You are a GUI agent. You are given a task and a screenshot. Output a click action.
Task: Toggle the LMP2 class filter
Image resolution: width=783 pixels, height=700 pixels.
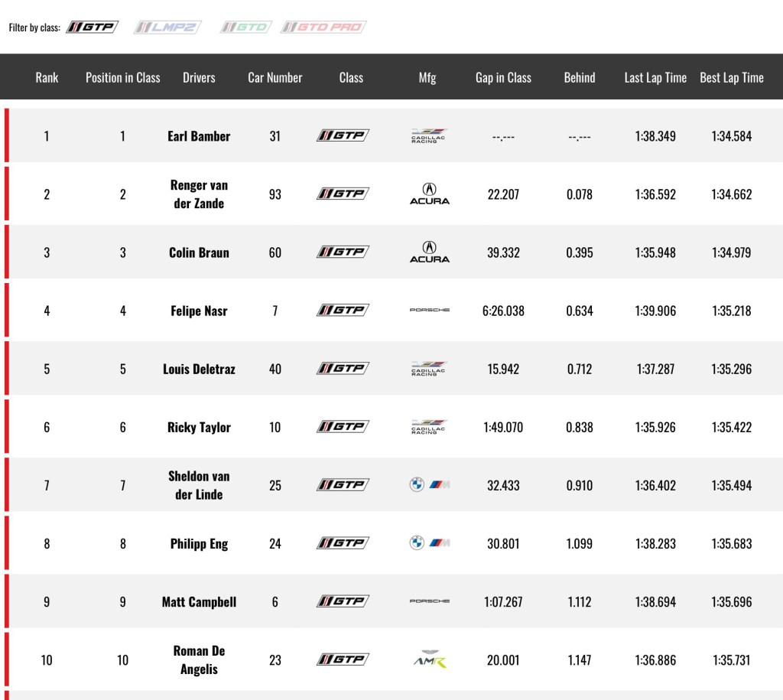(167, 27)
